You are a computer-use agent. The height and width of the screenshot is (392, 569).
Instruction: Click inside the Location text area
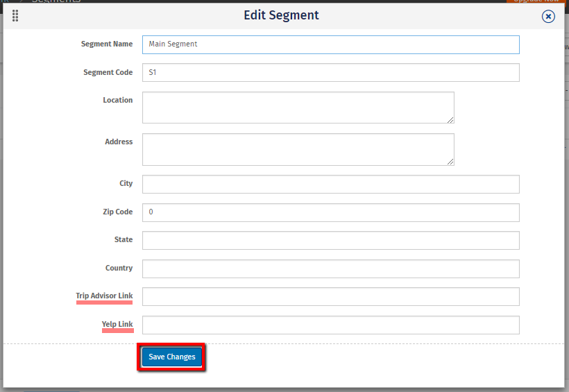tap(298, 108)
